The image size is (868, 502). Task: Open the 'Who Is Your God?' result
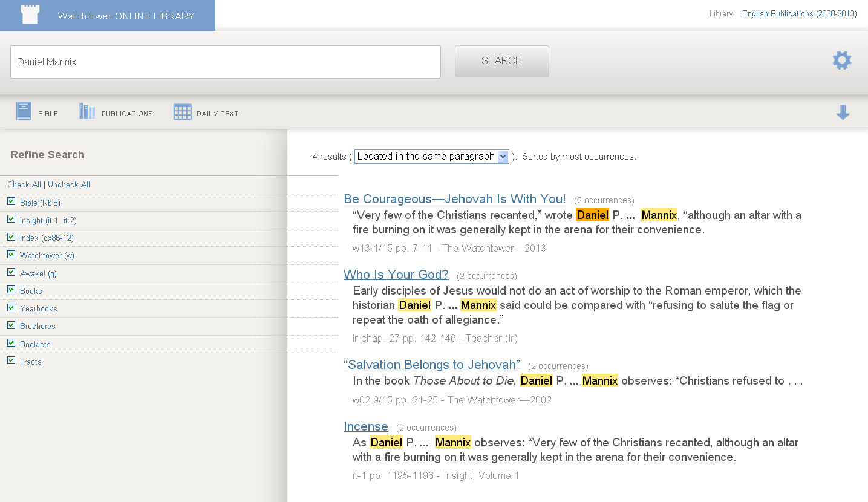(x=396, y=275)
